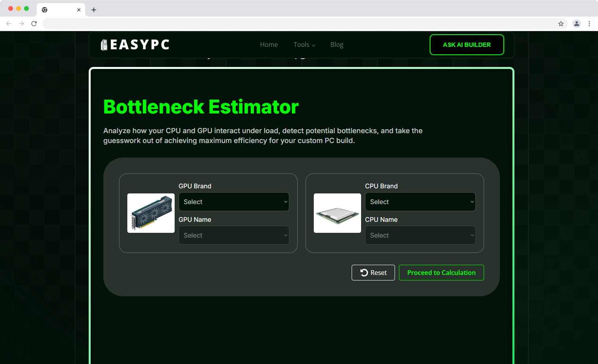598x364 pixels.
Task: Click the browser refresh icon
Action: pyautogui.click(x=34, y=24)
